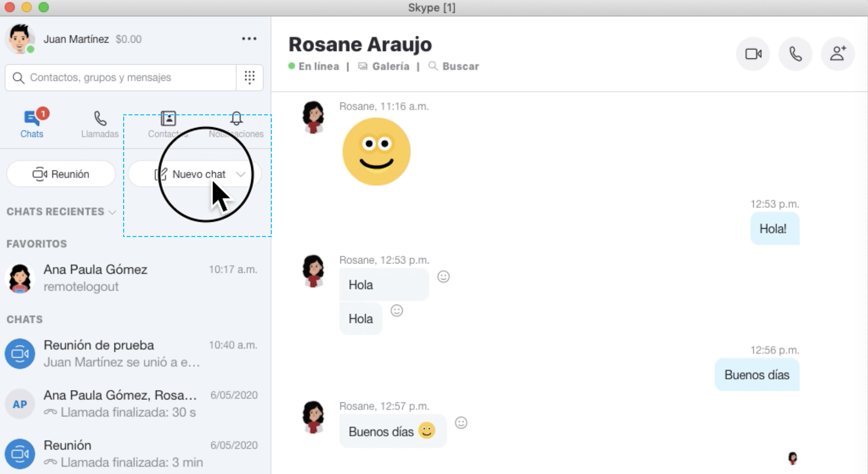Collapse the CHATS RECIENTES chevron

(112, 212)
